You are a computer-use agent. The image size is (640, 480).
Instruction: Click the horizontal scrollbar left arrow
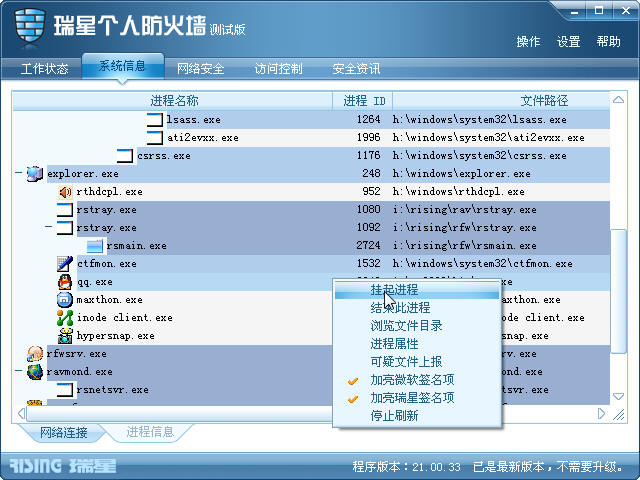(x=21, y=414)
